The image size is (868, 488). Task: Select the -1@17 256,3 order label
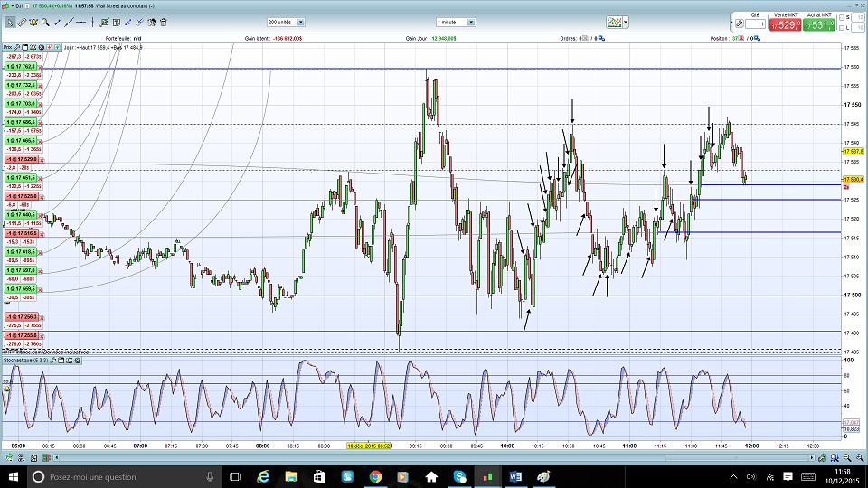pos(22,317)
